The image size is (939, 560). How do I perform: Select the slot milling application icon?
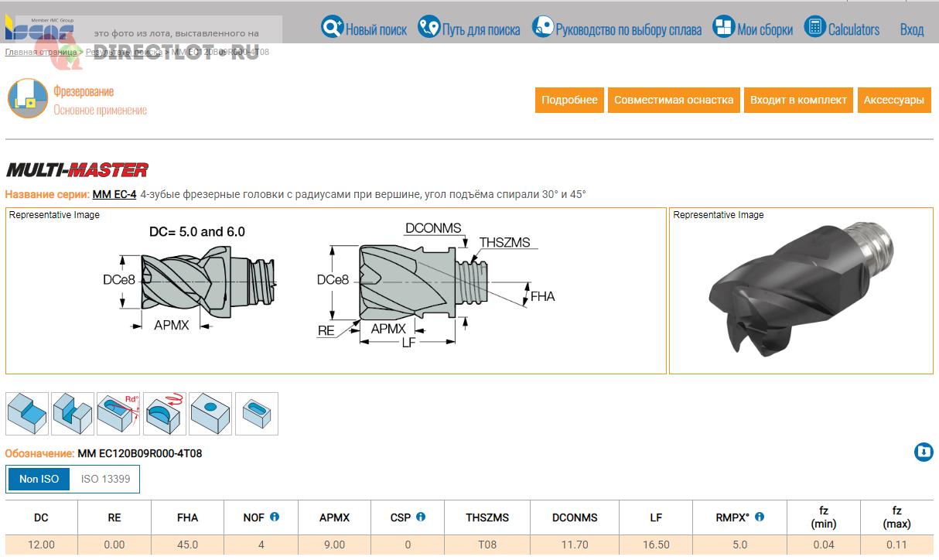point(72,414)
